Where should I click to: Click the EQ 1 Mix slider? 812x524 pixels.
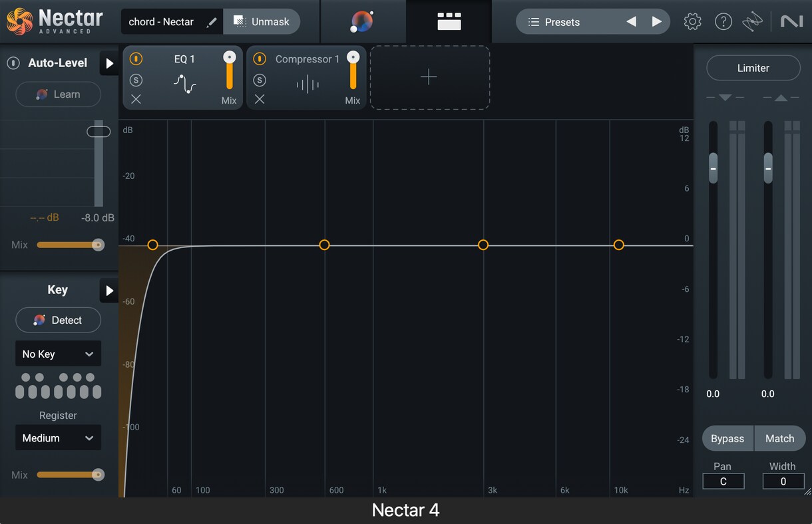click(x=230, y=70)
